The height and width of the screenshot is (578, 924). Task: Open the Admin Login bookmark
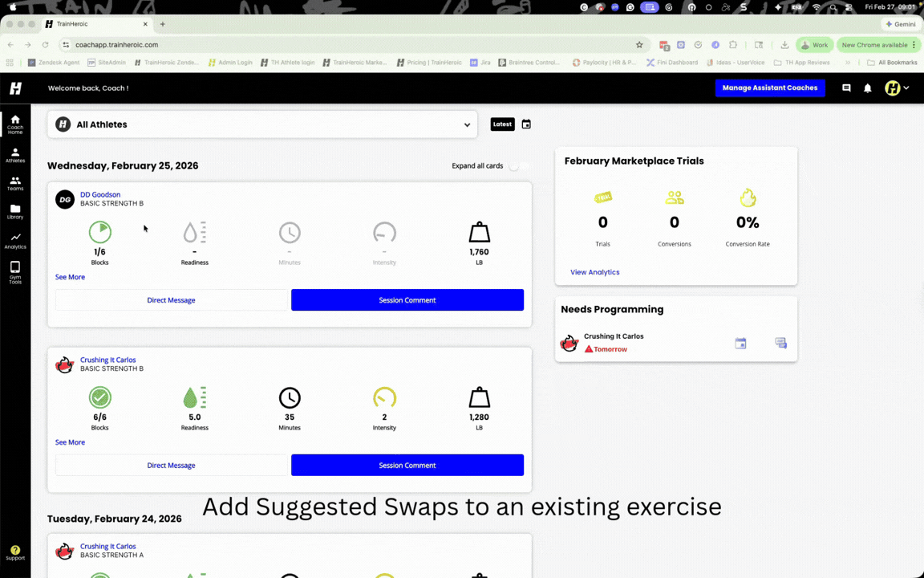[230, 63]
